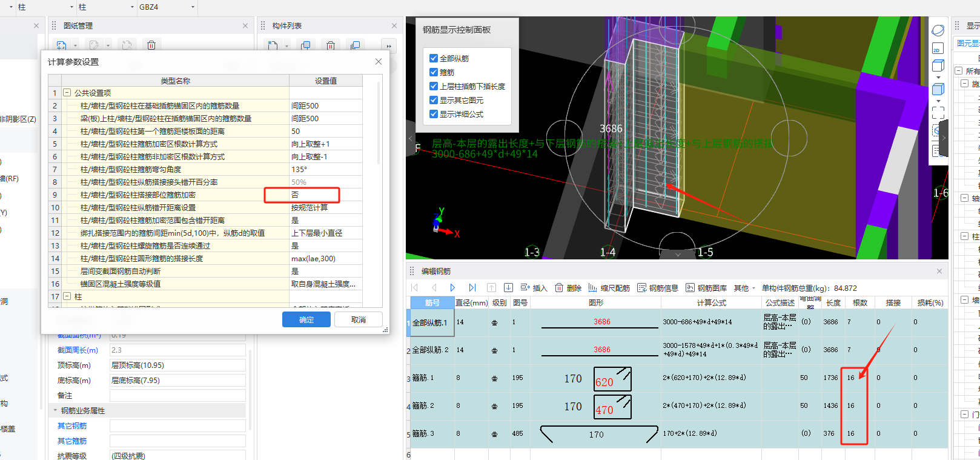The image size is (980, 460).
Task: Open 钢筋信息
Action: (658, 288)
